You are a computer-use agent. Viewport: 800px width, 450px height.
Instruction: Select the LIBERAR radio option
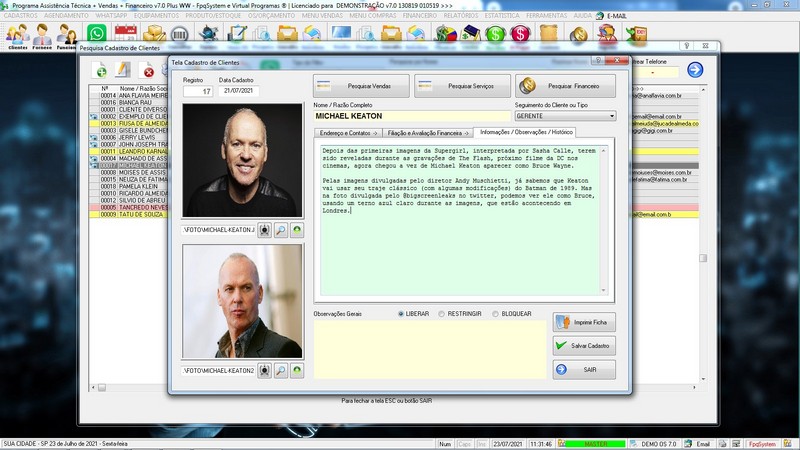click(414, 314)
